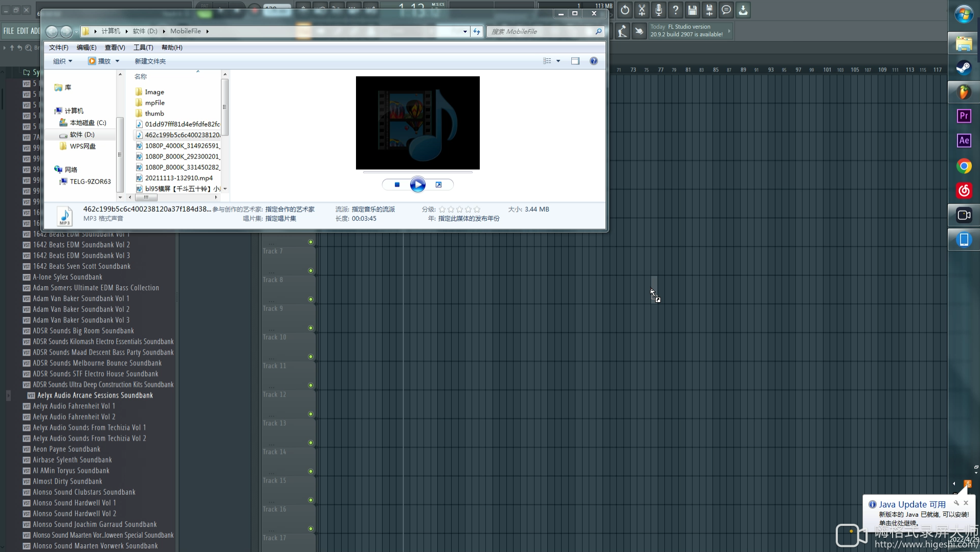
Task: Open Explorer help icon
Action: [594, 61]
